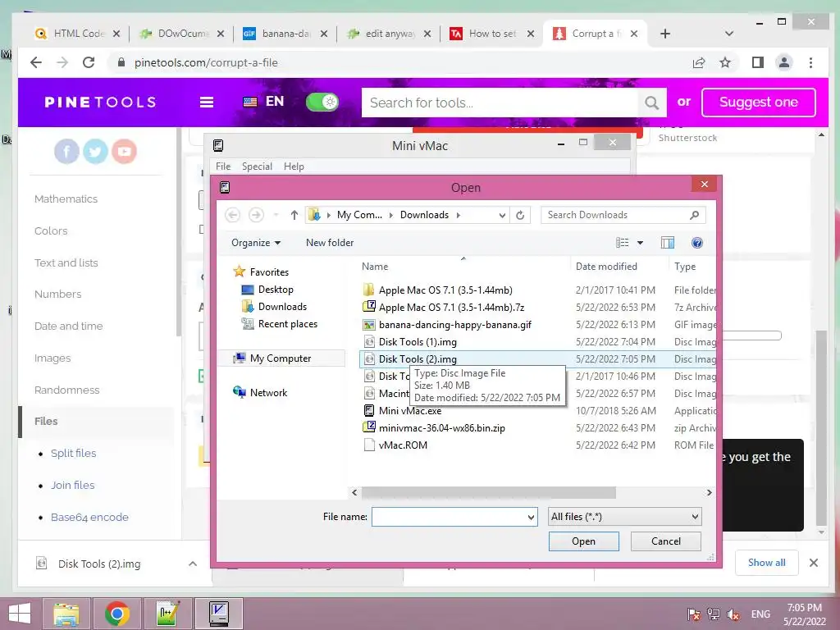Click the Back arrow in Open dialog
Viewport: 840px width, 630px height.
[x=232, y=216]
